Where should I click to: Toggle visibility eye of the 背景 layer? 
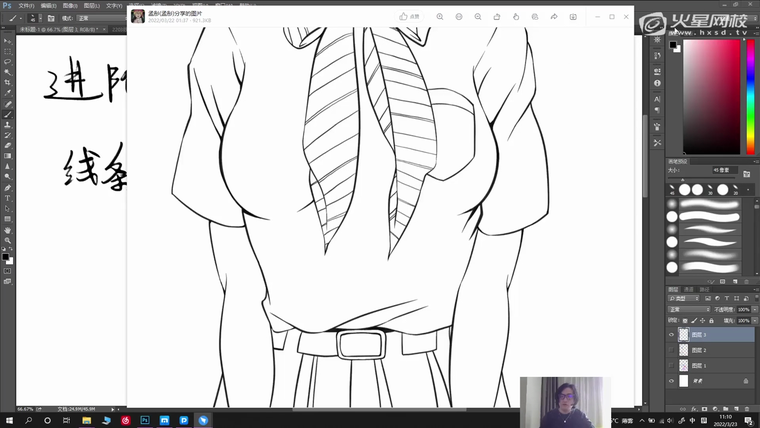(x=671, y=381)
